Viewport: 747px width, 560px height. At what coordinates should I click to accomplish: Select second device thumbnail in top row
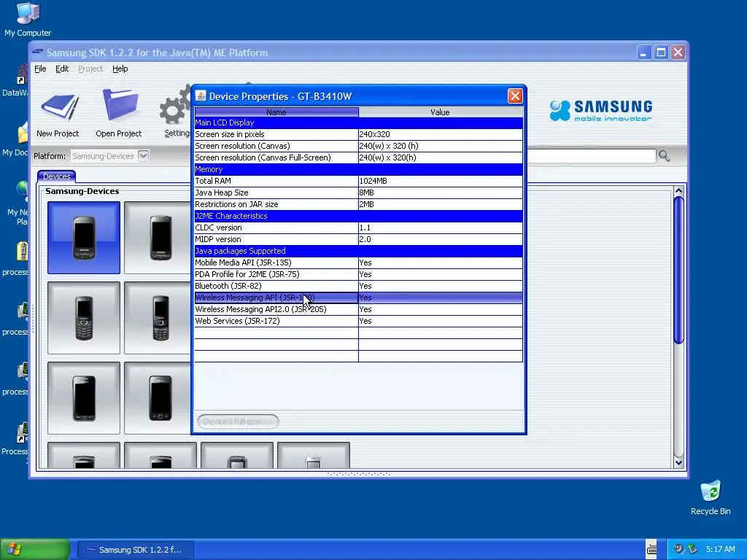click(158, 238)
